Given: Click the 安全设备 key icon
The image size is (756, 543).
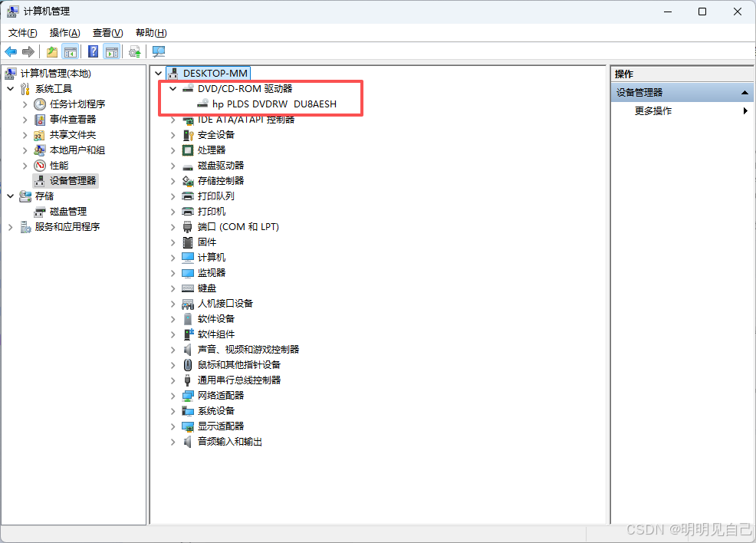Looking at the screenshot, I should tap(188, 135).
